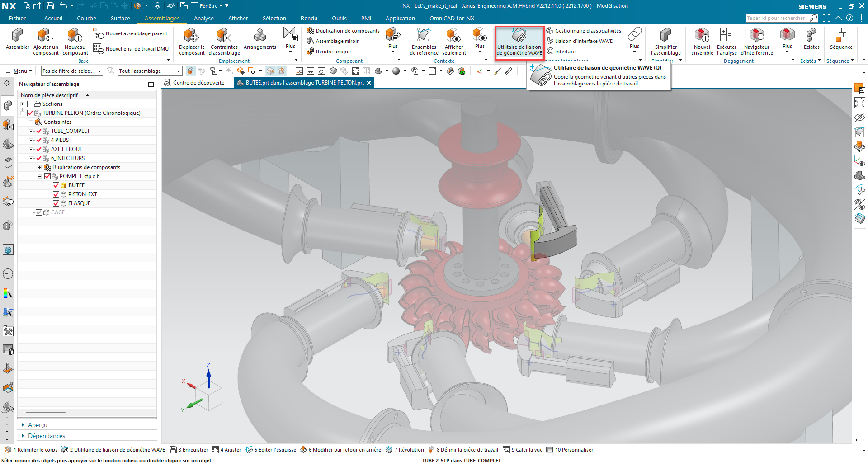Image resolution: width=868 pixels, height=466 pixels.
Task: Click 1 Relimiter le corps shortcut
Action: pyautogui.click(x=31, y=450)
